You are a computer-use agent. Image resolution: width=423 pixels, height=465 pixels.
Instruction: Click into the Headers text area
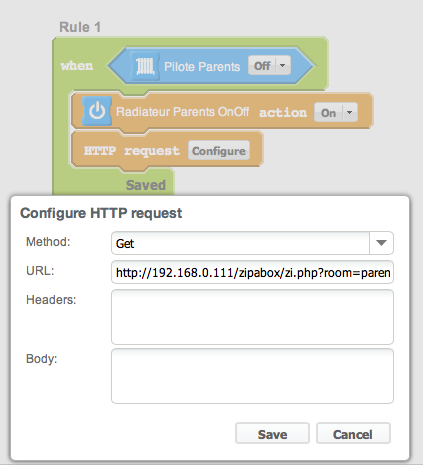(252, 317)
